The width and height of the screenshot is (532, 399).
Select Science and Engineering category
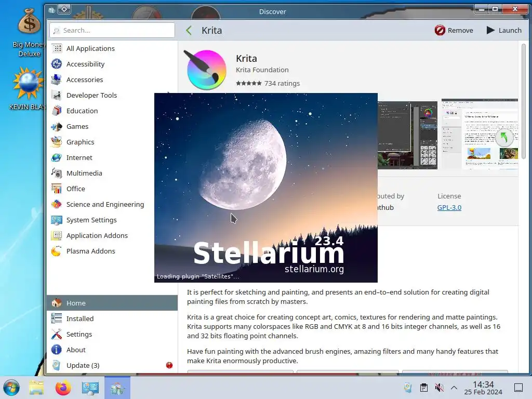112,205
